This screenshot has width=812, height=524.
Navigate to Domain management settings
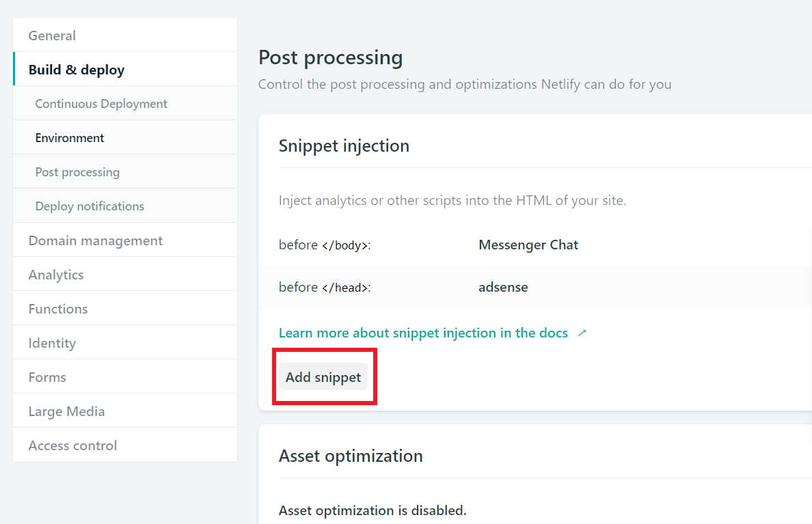coord(96,240)
